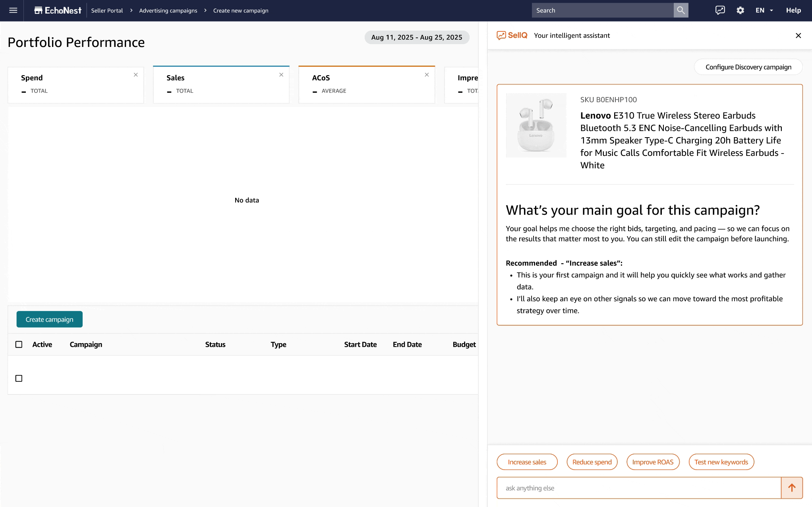Expand the EN language dropdown
The height and width of the screenshot is (507, 812).
pyautogui.click(x=764, y=10)
